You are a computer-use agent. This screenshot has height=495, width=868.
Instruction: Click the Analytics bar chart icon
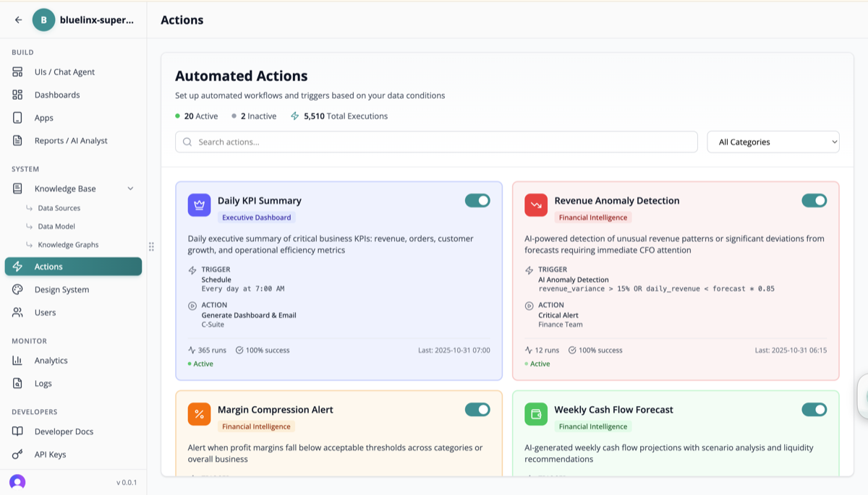click(x=17, y=361)
